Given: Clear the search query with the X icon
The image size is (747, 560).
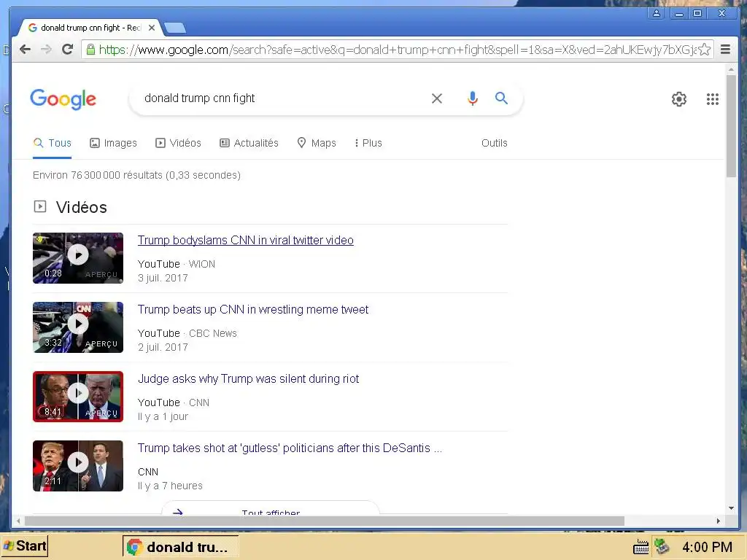Looking at the screenshot, I should 436,98.
